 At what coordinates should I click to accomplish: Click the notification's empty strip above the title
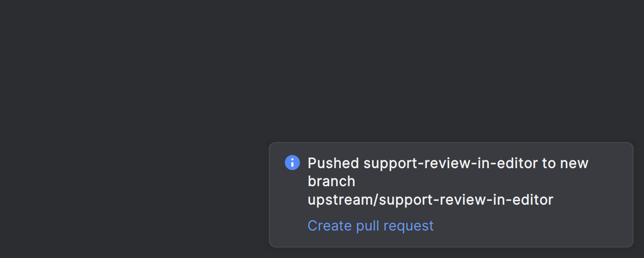point(451,149)
